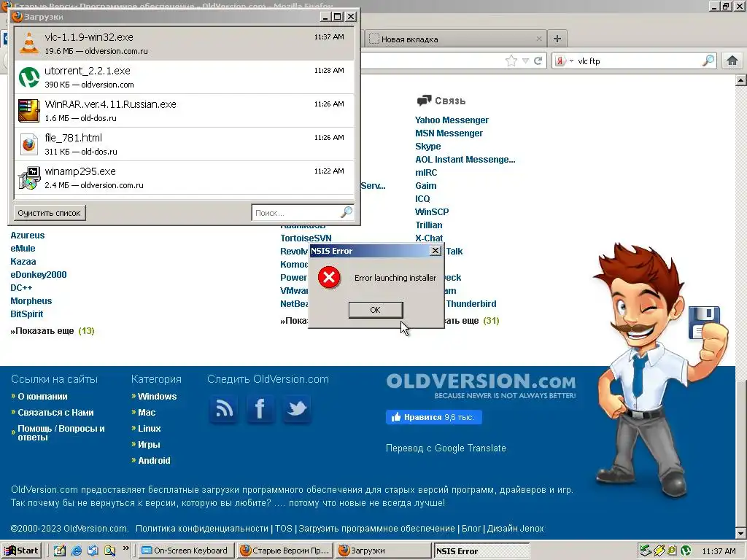Click the page scrollbar up arrow
Screen dimensions: 747x560
coord(741,80)
